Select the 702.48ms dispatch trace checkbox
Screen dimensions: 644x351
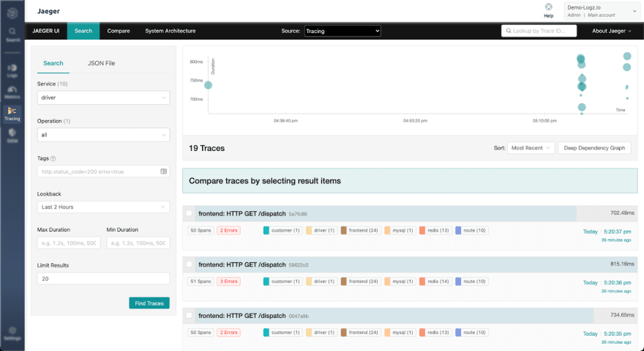coord(189,213)
